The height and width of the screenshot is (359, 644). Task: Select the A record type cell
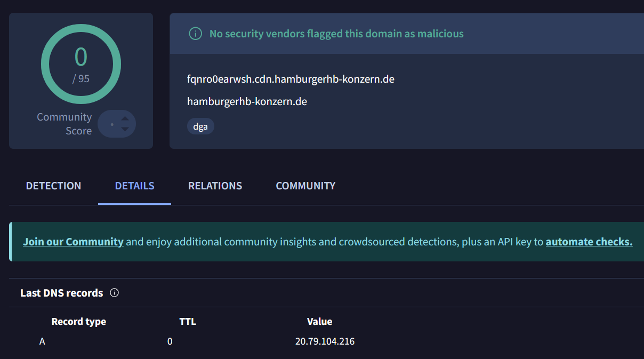click(42, 341)
